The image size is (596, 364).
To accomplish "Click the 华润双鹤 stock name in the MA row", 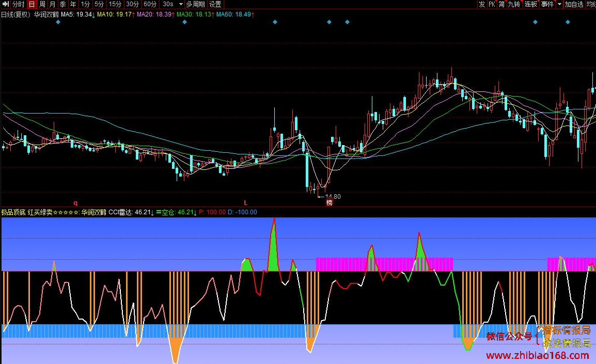I will (x=46, y=14).
